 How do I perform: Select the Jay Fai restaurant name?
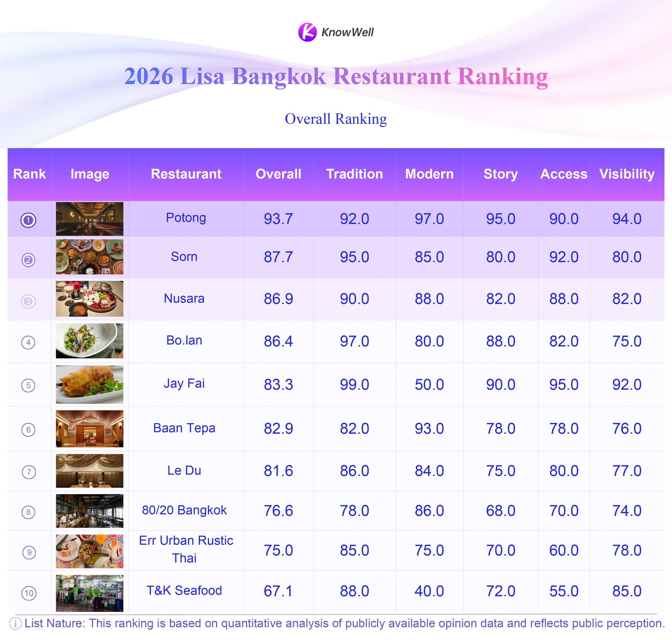[x=184, y=384]
